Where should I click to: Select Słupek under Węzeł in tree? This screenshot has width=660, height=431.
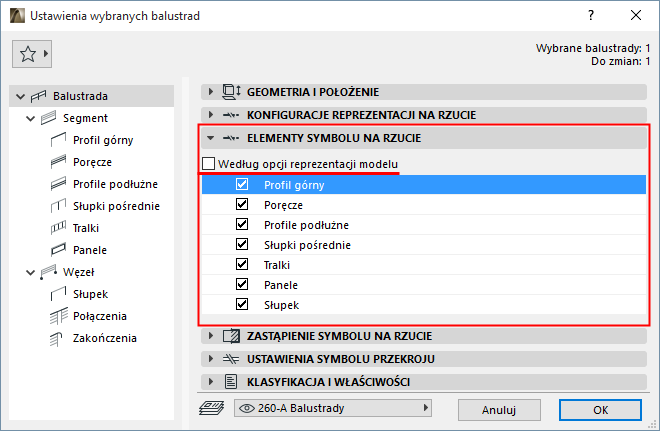click(x=89, y=294)
